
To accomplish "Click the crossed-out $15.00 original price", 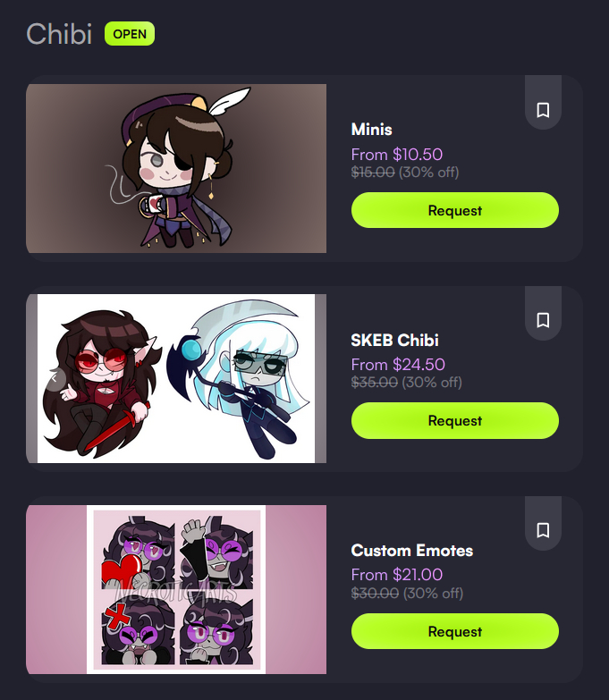I will 373,172.
